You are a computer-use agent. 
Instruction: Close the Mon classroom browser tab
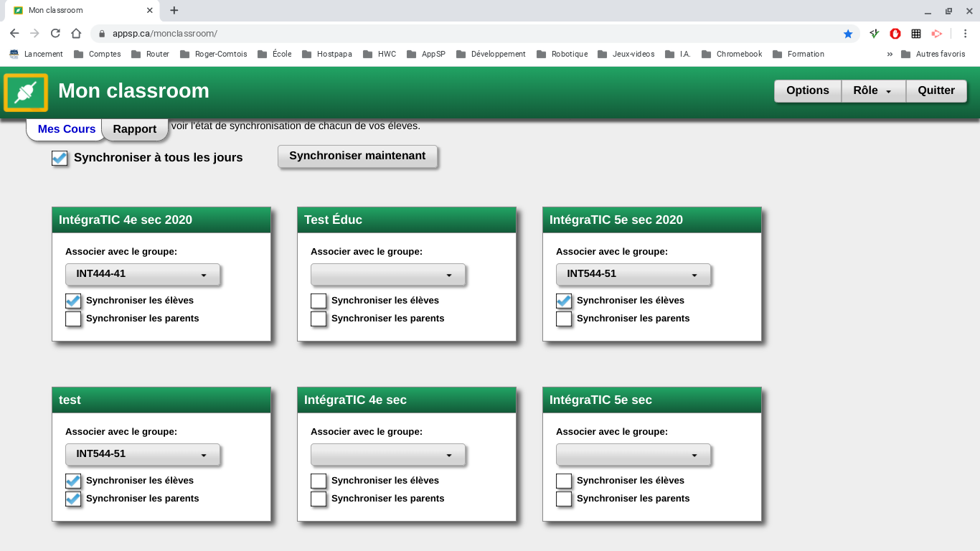click(149, 11)
